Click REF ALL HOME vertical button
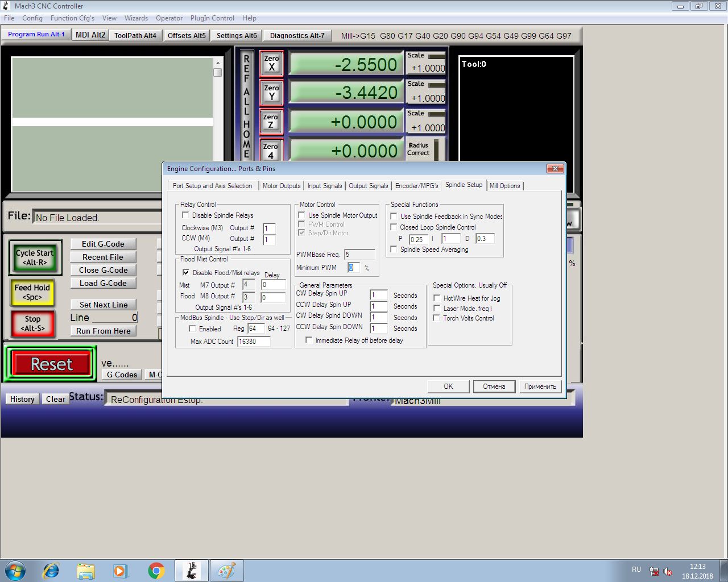 pos(246,106)
